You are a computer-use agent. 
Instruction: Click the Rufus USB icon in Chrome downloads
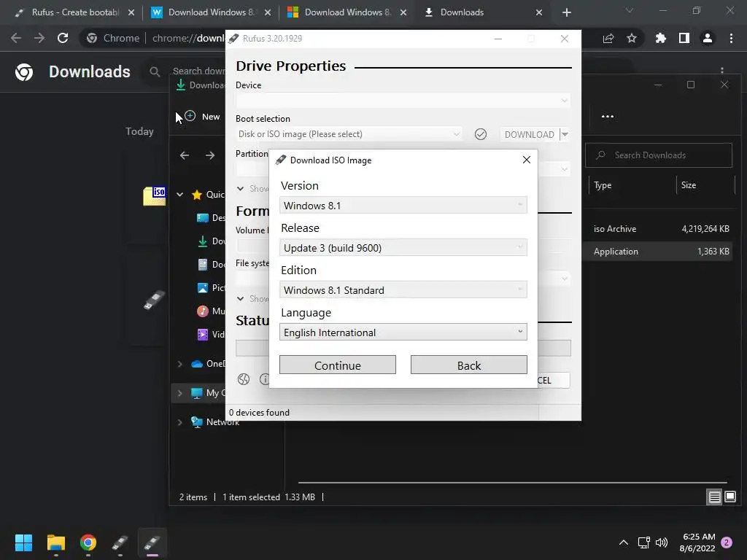(155, 300)
